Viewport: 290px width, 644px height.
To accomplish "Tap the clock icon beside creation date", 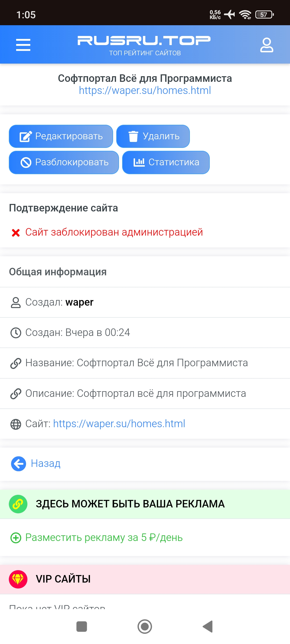I will click(x=16, y=333).
